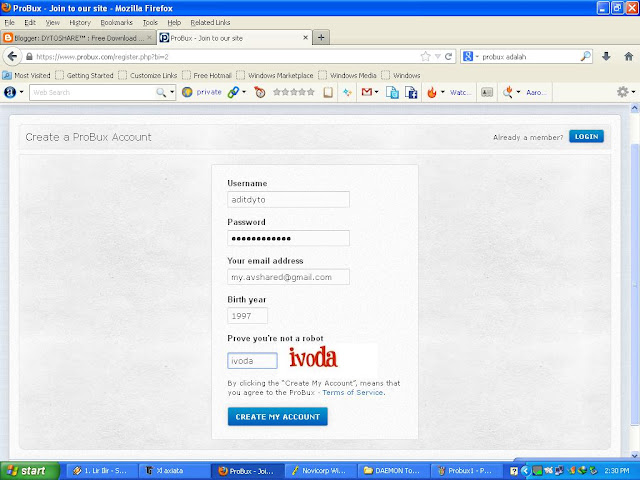
Task: Open the Related Links menu
Action: click(210, 22)
